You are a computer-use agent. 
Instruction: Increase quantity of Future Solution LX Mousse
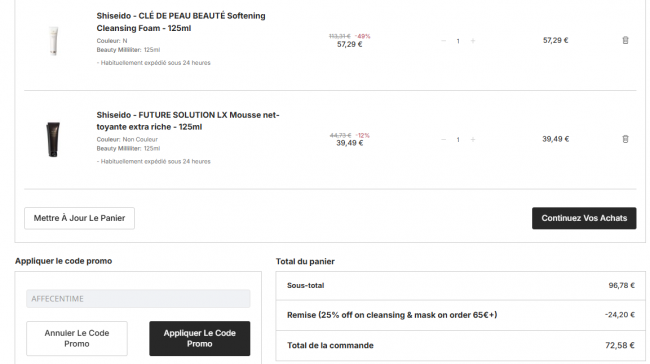pyautogui.click(x=473, y=139)
